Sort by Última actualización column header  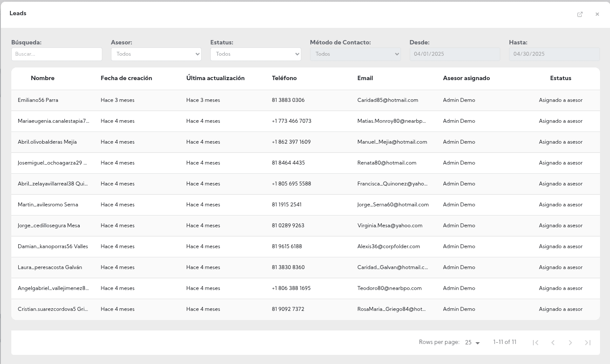(215, 78)
